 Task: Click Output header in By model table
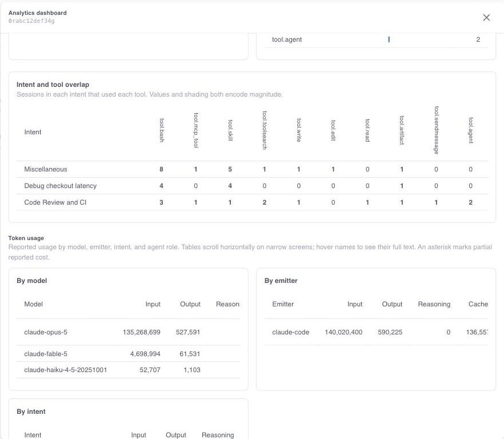[x=190, y=304]
